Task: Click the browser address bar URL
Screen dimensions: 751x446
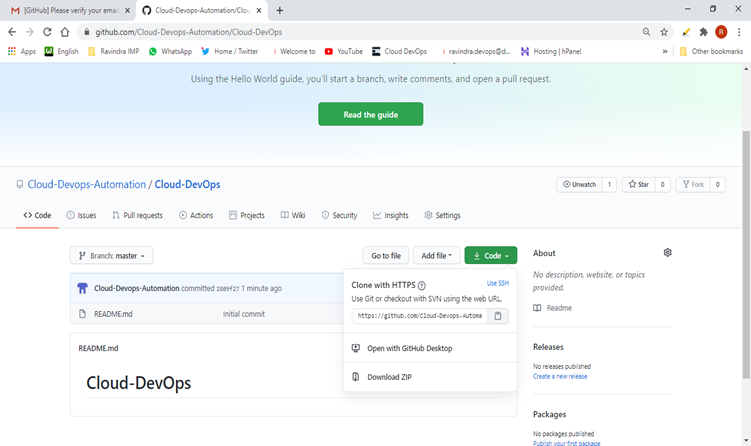Action: (189, 32)
